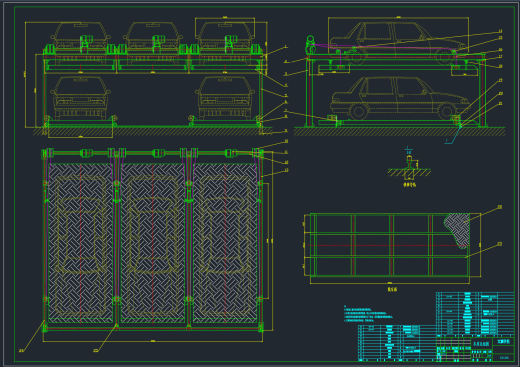Select the upper-left car in front elevation view
Screen dimensions: 520x367
[x=81, y=37]
